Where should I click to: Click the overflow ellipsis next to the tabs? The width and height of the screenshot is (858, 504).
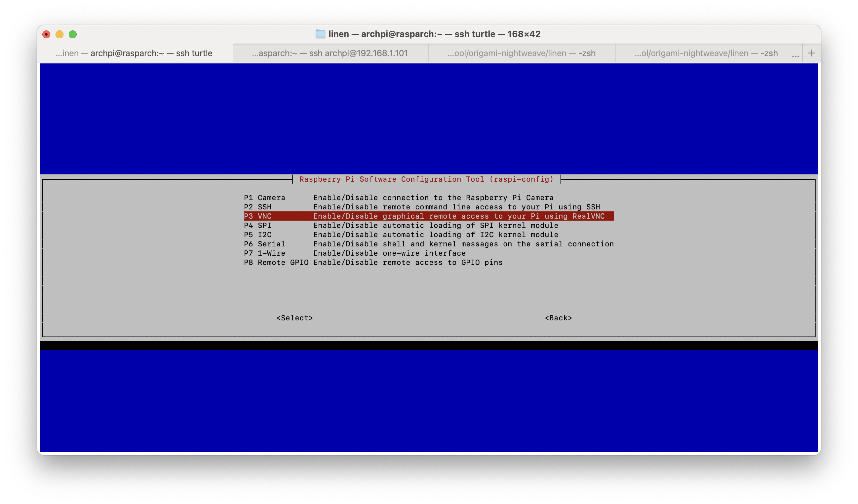coord(795,54)
